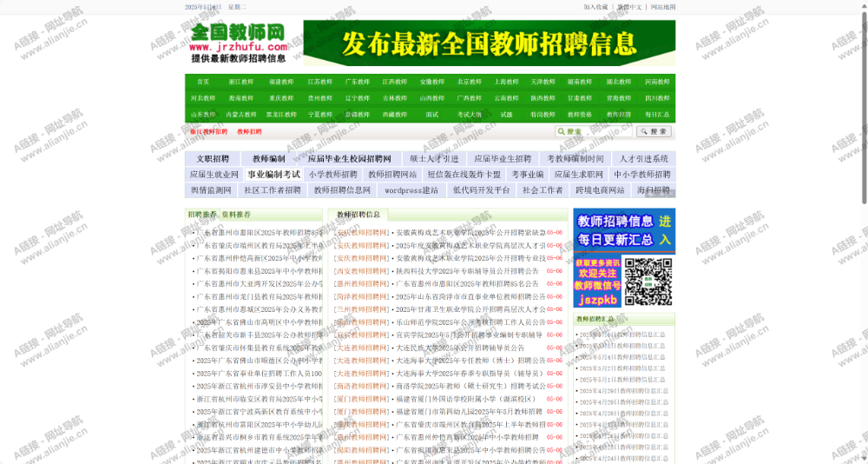This screenshot has height=464, width=868.
Task: Open 大连海事大学2025年专任教师（博士）招聘公告
Action: (x=470, y=361)
